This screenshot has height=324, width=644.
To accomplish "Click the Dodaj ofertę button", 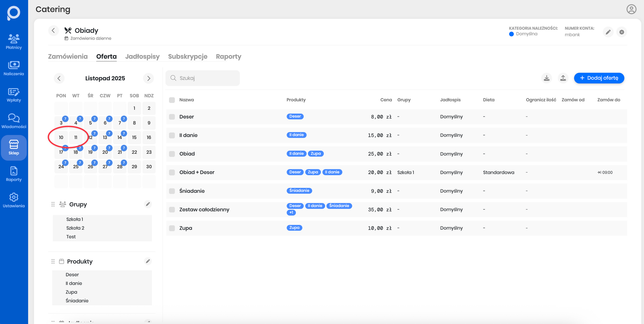I will tap(599, 78).
